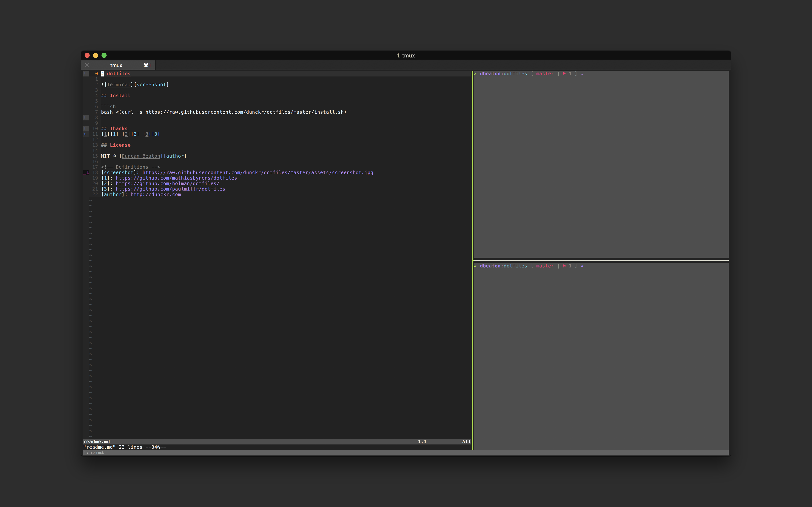Click the green checkmark in bottom-right pane
812x507 pixels.
coord(475,266)
